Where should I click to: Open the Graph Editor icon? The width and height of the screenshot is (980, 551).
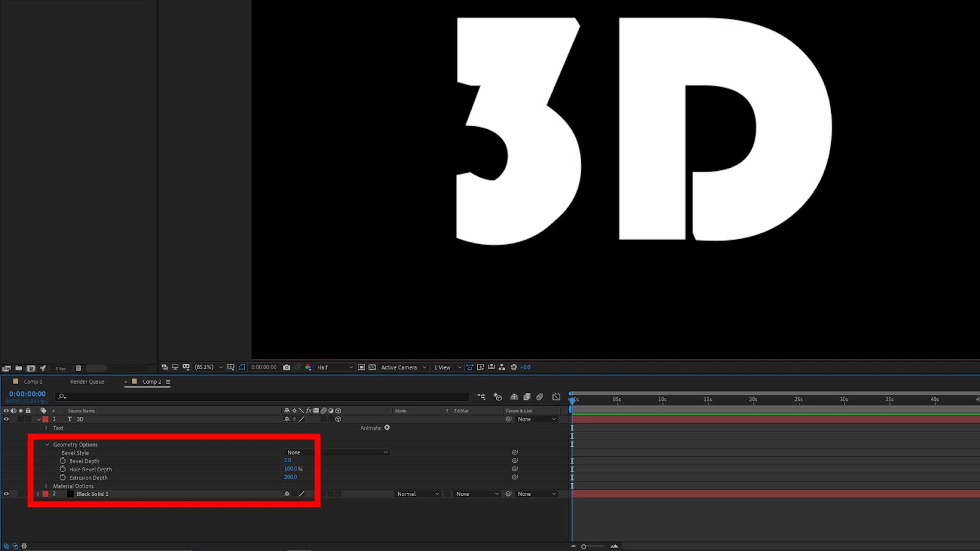[556, 397]
